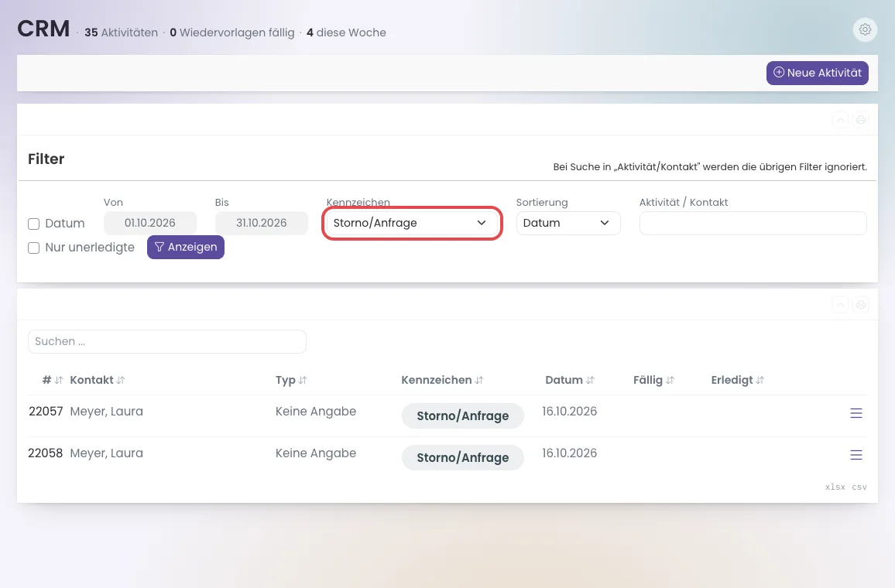Viewport: 895px width, 588px height.
Task: Open the Kennzeichen dropdown Storno/Anfrage
Action: point(412,223)
